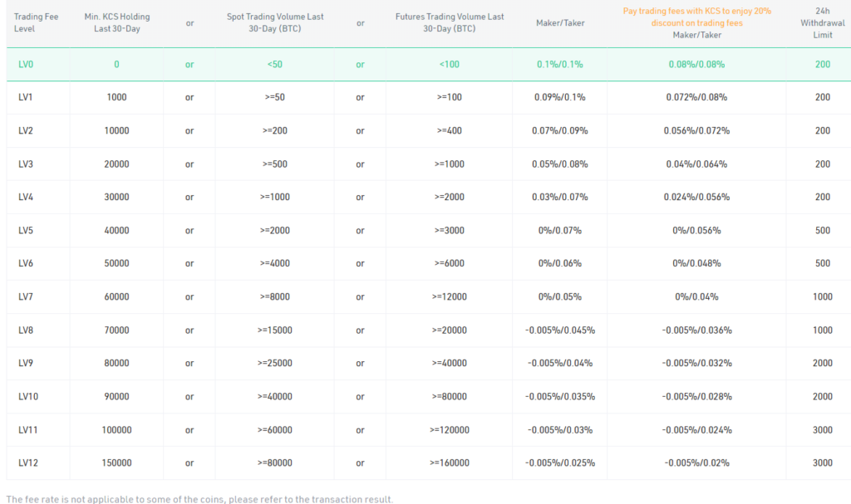Click the 0%/0.048% discounted fee cell

click(x=696, y=263)
